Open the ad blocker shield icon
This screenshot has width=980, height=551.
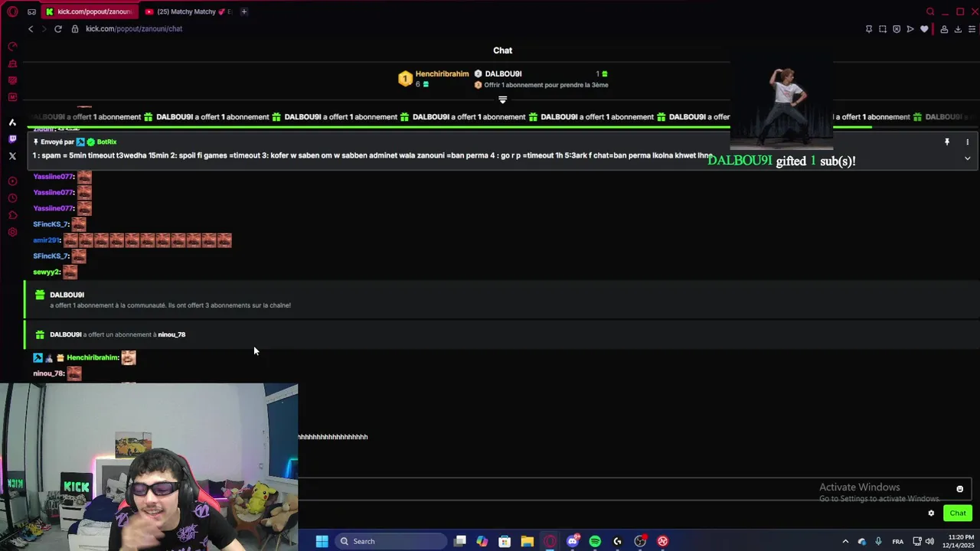897,29
